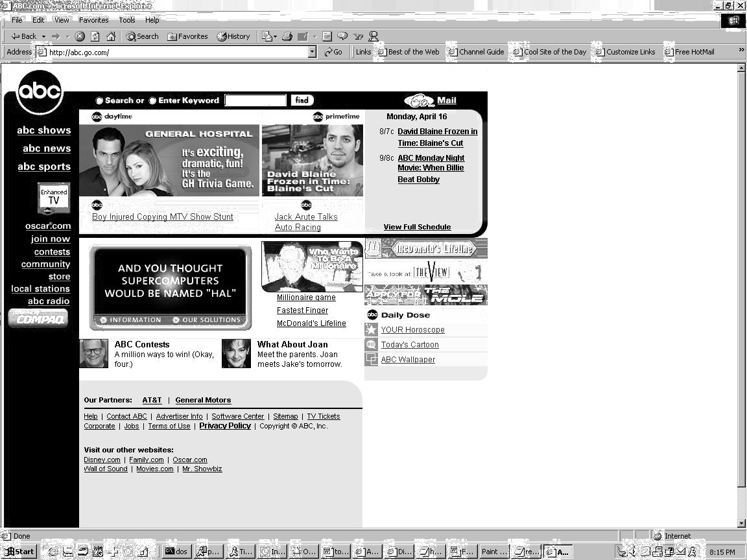Click the star icon beside YOUR Horoscope

tap(371, 329)
